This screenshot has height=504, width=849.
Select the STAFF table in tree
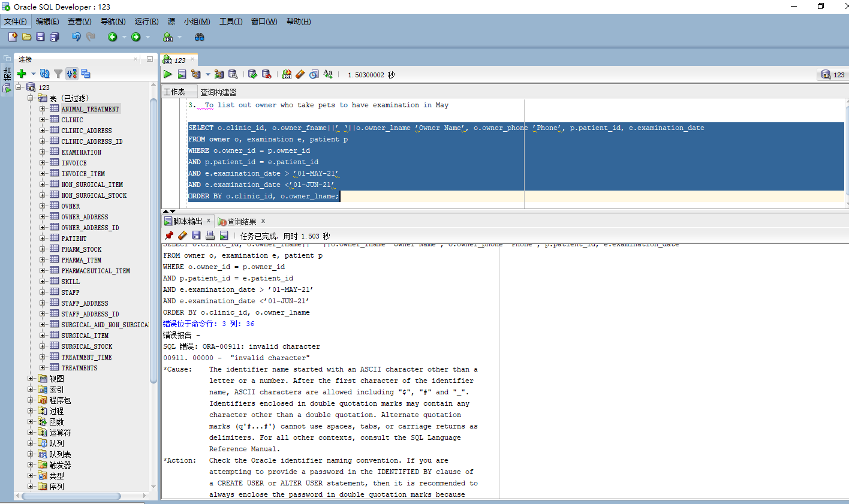[70, 292]
